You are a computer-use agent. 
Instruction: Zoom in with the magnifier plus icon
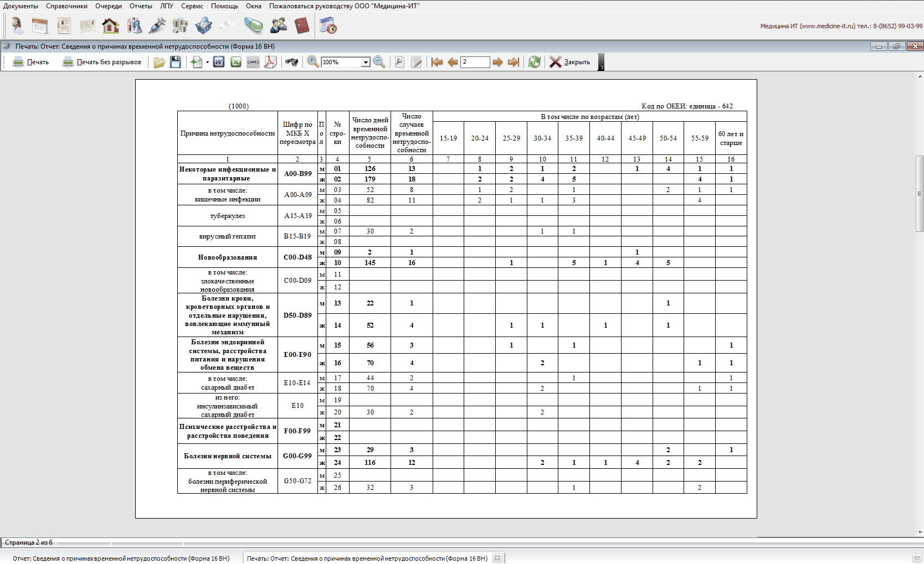click(313, 62)
